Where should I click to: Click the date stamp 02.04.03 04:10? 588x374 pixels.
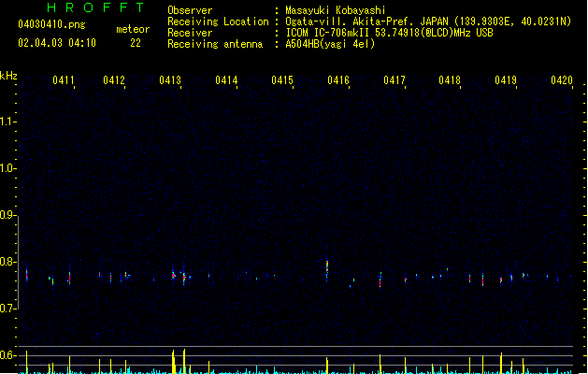coord(57,43)
